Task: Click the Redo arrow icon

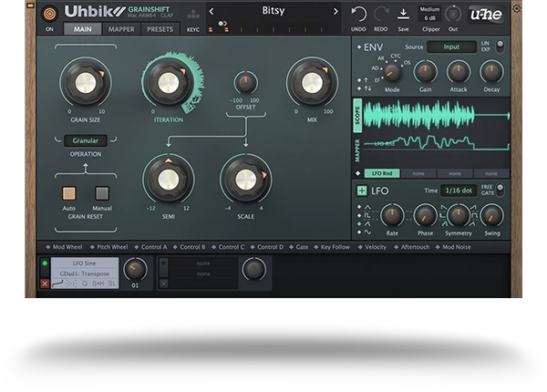Action: click(x=381, y=13)
